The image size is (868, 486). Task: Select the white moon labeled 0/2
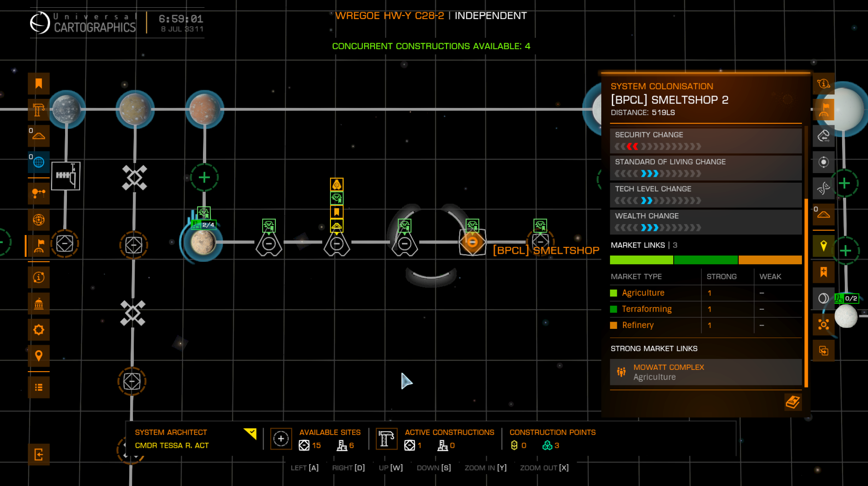coord(846,316)
